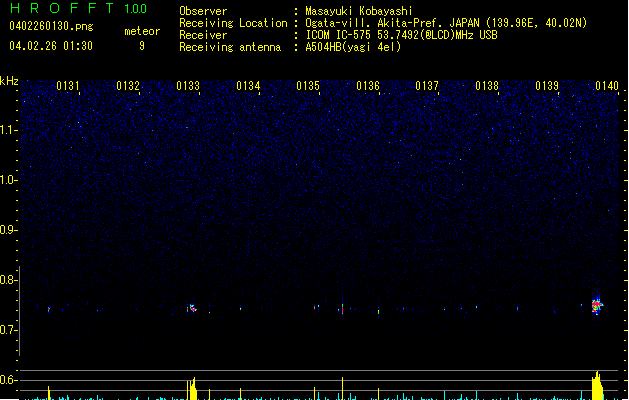Image resolution: width=629 pixels, height=400 pixels.
Task: Select the ICOM IC-575 53.7492 MHz USB text
Action: (402, 35)
